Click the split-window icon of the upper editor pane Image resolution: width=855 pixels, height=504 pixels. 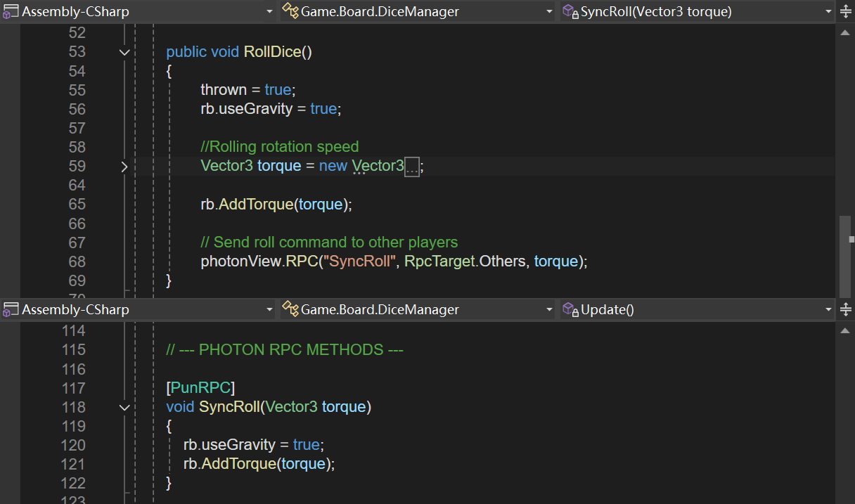(845, 11)
